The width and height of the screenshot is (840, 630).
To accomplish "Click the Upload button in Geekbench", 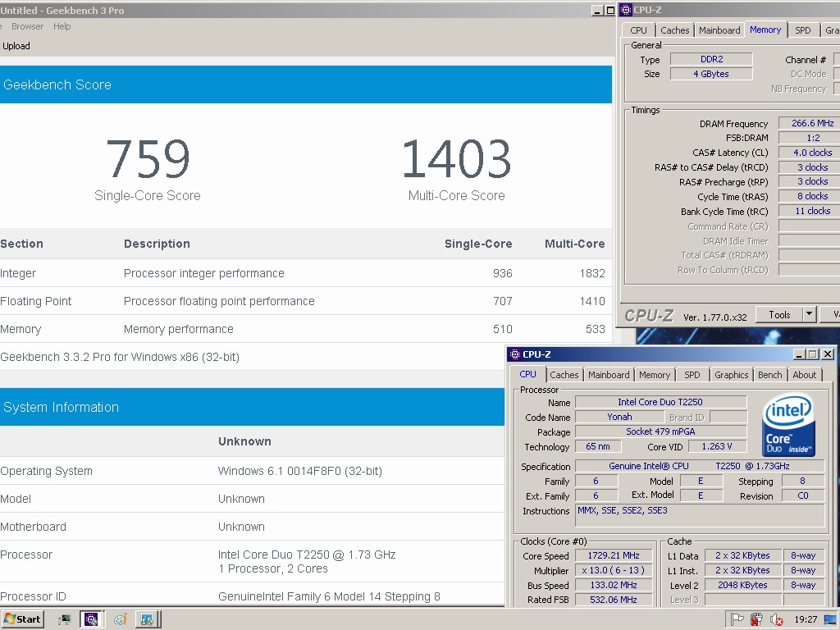I will coord(16,46).
